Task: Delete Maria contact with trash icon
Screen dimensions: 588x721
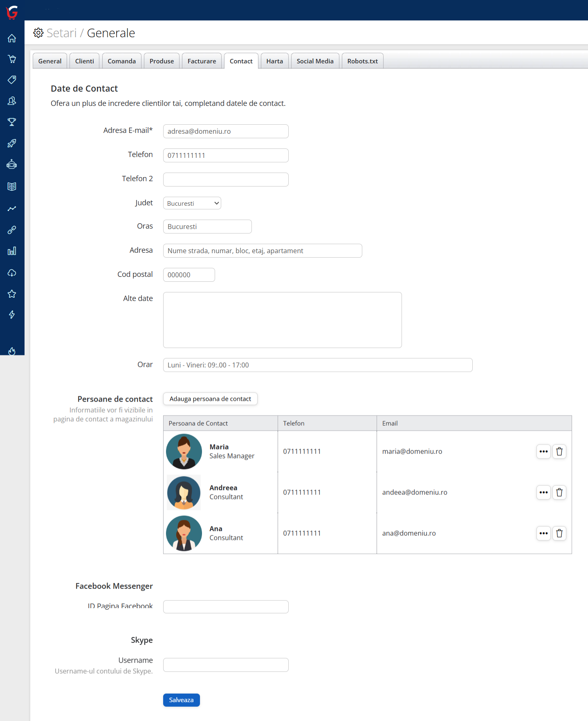Action: click(x=559, y=451)
